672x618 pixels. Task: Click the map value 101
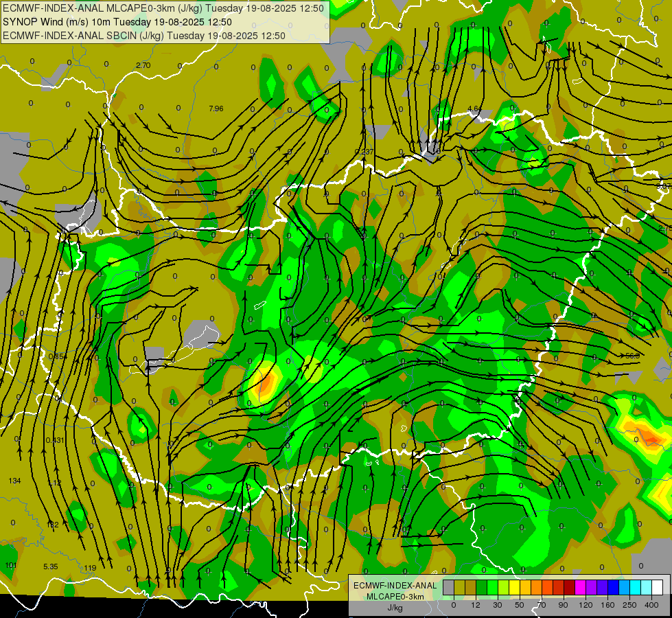click(11, 565)
